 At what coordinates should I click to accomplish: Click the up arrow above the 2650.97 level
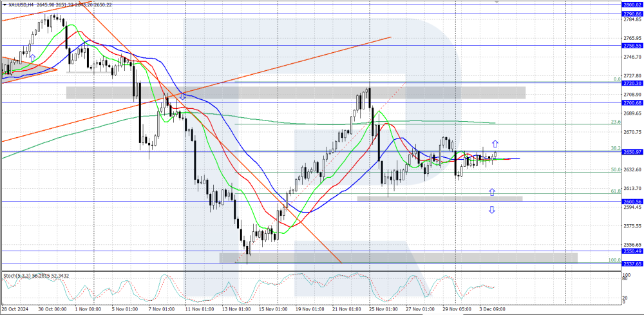[495, 144]
